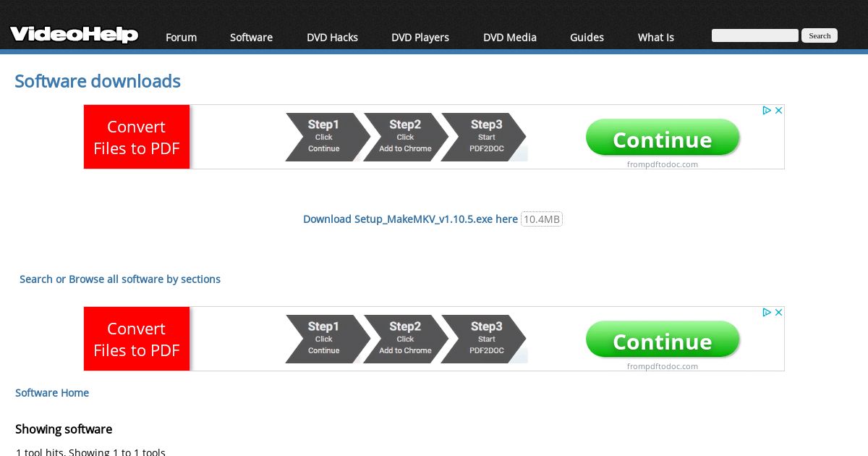
Task: Click Convert Files to PDF in bottom ad
Action: 137,339
